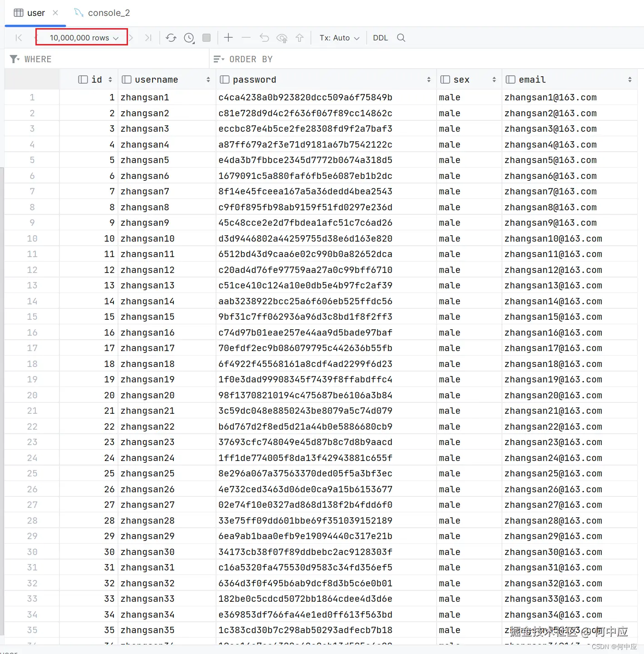Jump to the last page of rows
The height and width of the screenshot is (654, 644).
(x=148, y=38)
